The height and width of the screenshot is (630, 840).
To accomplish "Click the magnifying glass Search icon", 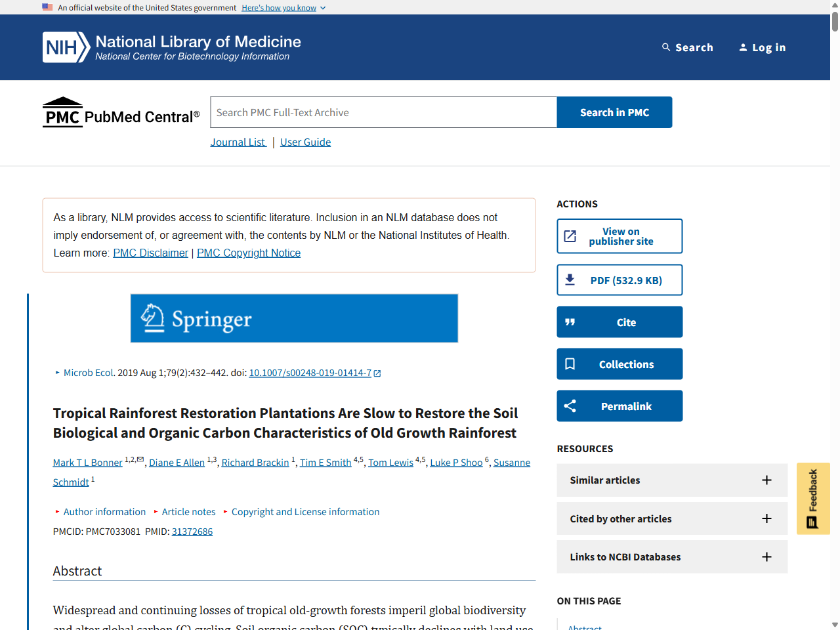I will pyautogui.click(x=666, y=47).
